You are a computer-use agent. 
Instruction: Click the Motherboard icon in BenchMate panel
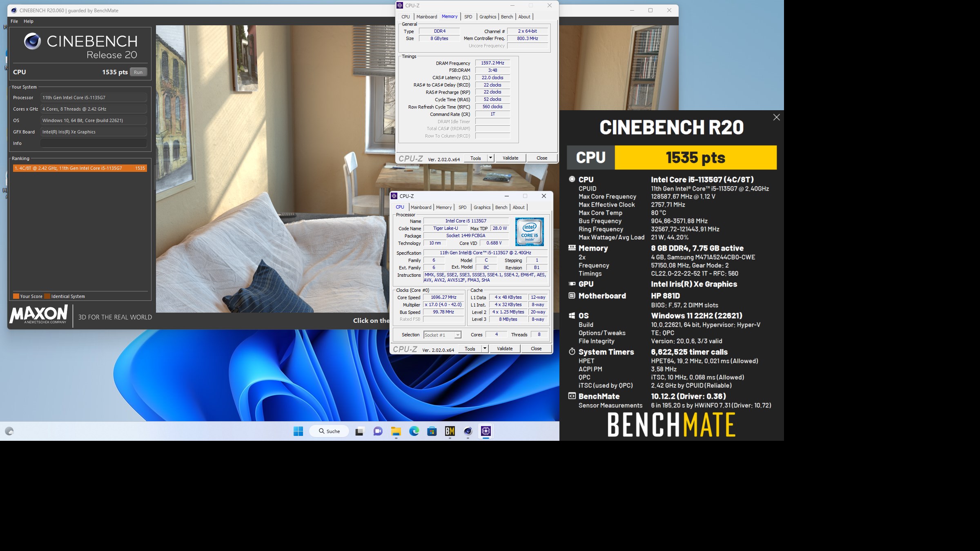[572, 295]
